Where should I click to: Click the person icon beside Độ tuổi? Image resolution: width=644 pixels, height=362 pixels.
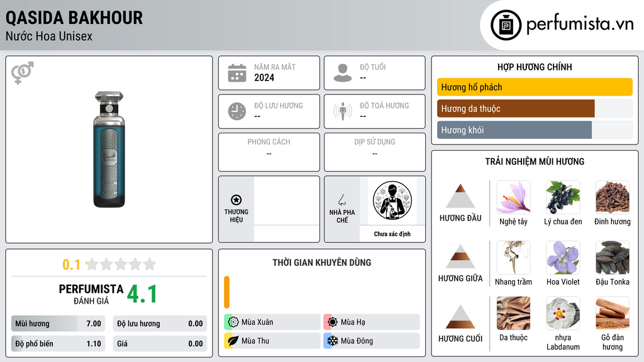(343, 73)
